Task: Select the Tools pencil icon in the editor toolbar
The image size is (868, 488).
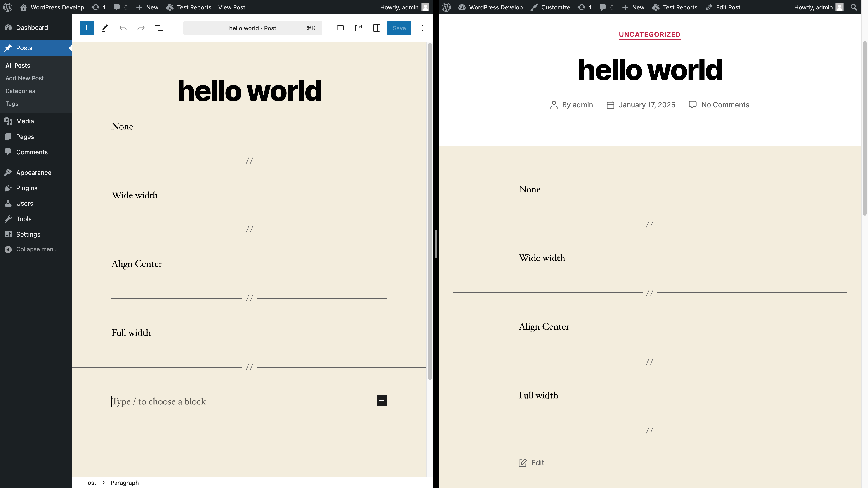Action: (x=105, y=28)
